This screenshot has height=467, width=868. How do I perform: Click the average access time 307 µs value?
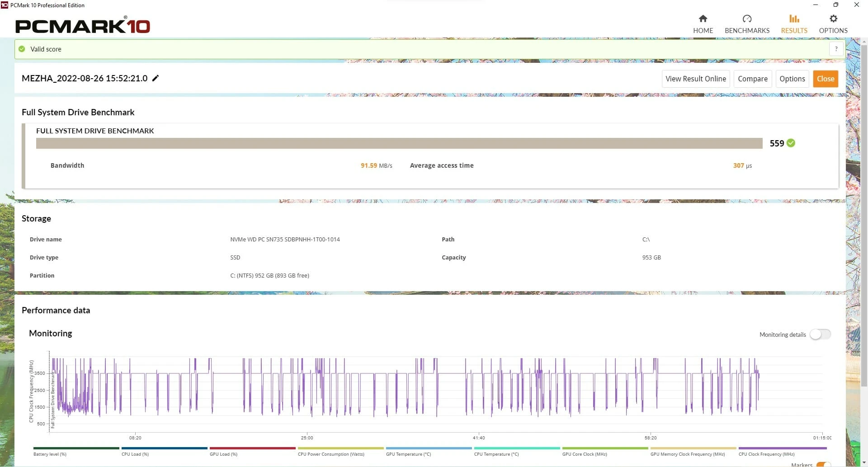tap(742, 165)
